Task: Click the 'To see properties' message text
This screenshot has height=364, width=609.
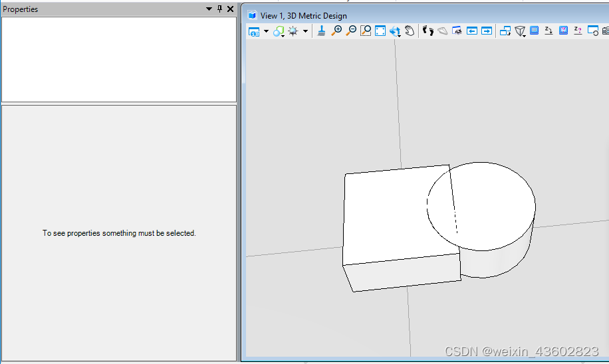Action: point(119,233)
